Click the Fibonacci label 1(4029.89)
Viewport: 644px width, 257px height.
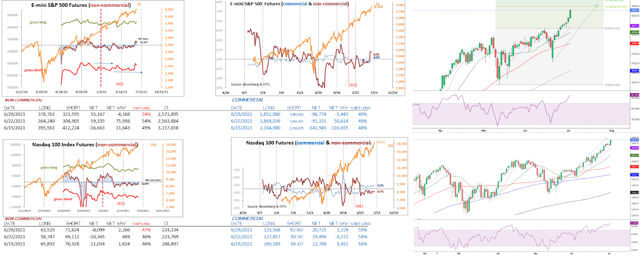(612, 85)
